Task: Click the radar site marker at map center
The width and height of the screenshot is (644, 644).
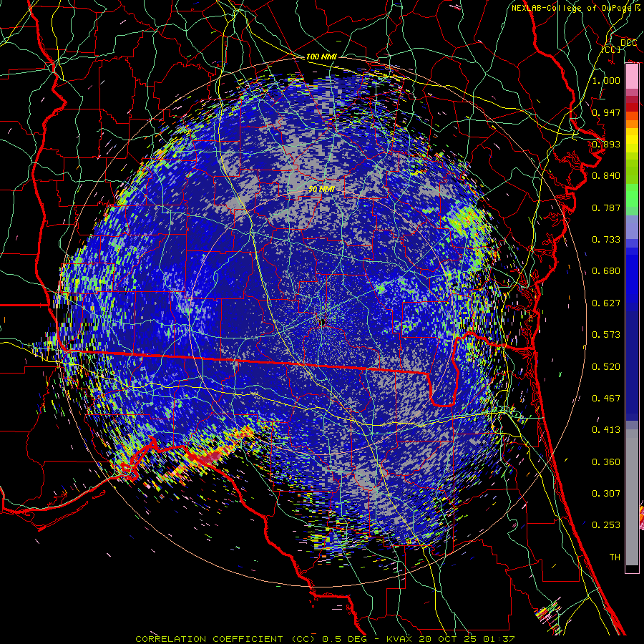Action: (323, 321)
